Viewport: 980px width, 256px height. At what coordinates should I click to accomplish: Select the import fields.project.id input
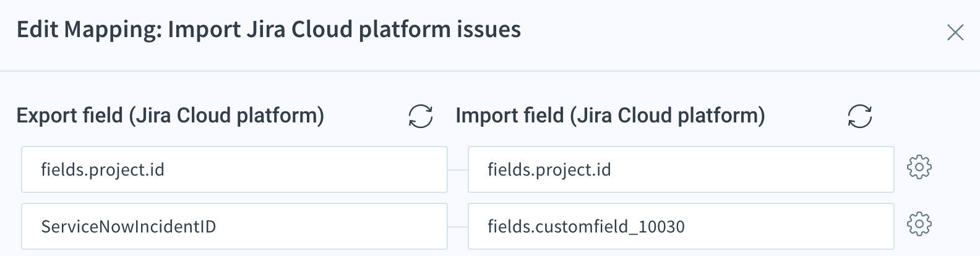click(681, 169)
